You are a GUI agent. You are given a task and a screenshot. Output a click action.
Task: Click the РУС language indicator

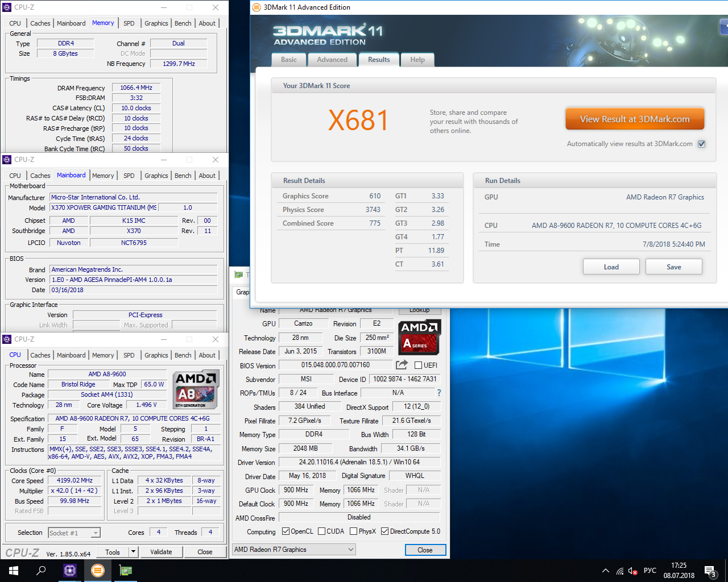pos(650,571)
